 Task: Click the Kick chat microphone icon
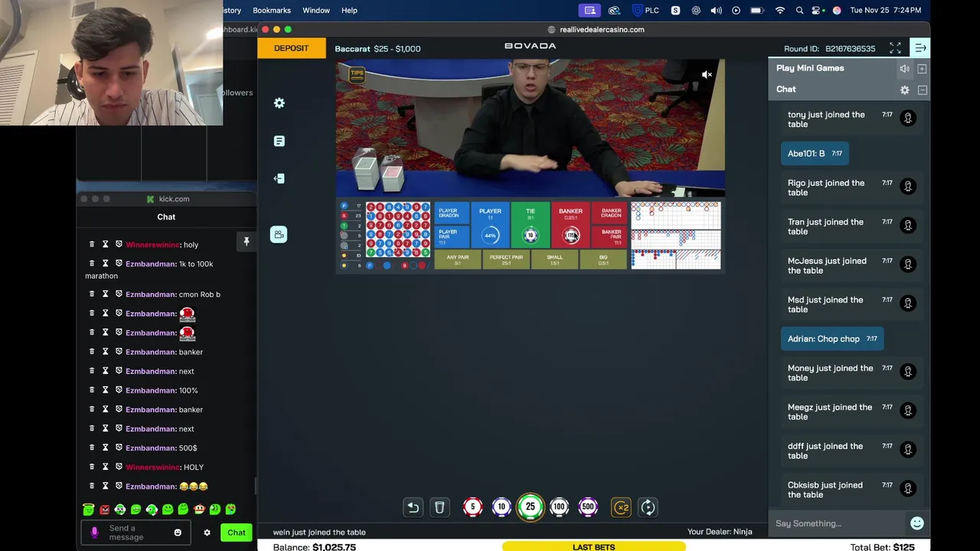pos(94,533)
